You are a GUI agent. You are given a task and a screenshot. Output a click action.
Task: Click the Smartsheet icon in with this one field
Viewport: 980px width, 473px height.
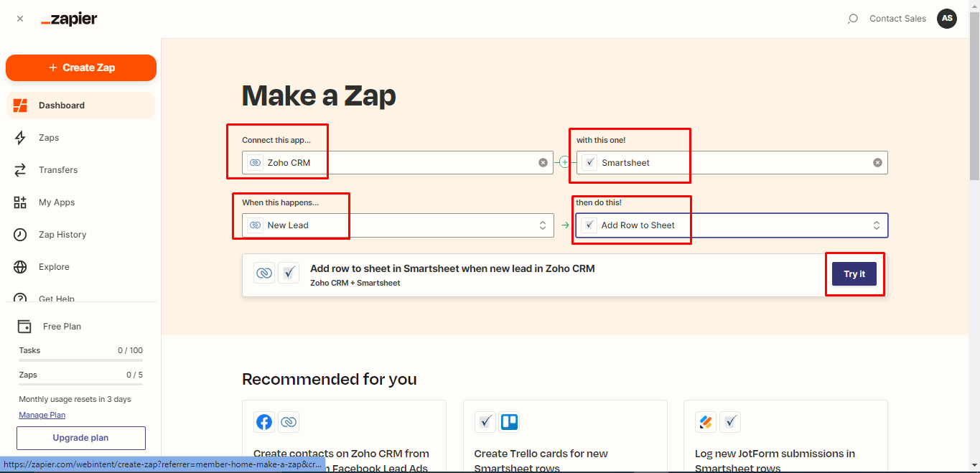tap(589, 163)
